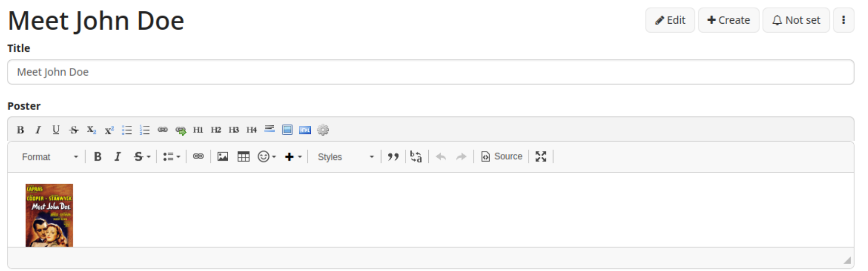868x271 pixels.
Task: Click the underline icon in top toolbar
Action: point(56,130)
